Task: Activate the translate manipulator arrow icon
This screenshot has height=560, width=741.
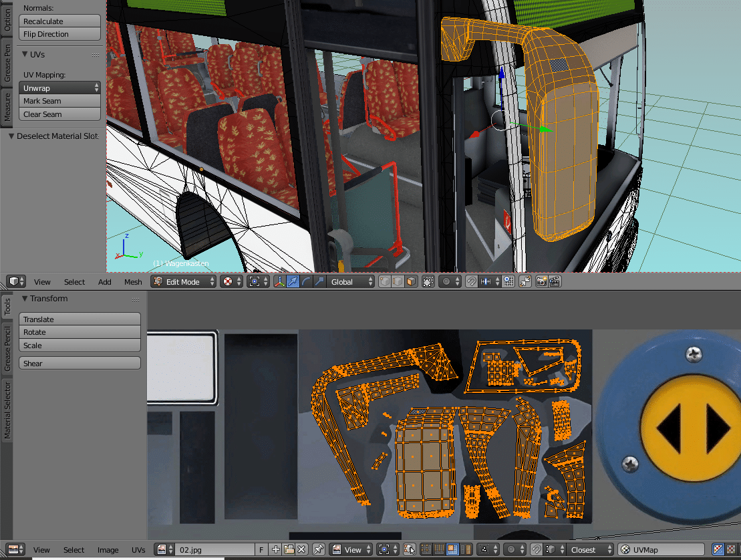Action: 292,282
